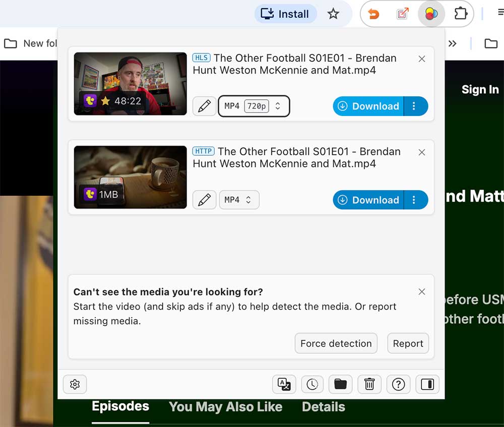Click the HLS title 'The Other Football S01E01'
Image resolution: width=504 pixels, height=427 pixels.
click(x=294, y=64)
